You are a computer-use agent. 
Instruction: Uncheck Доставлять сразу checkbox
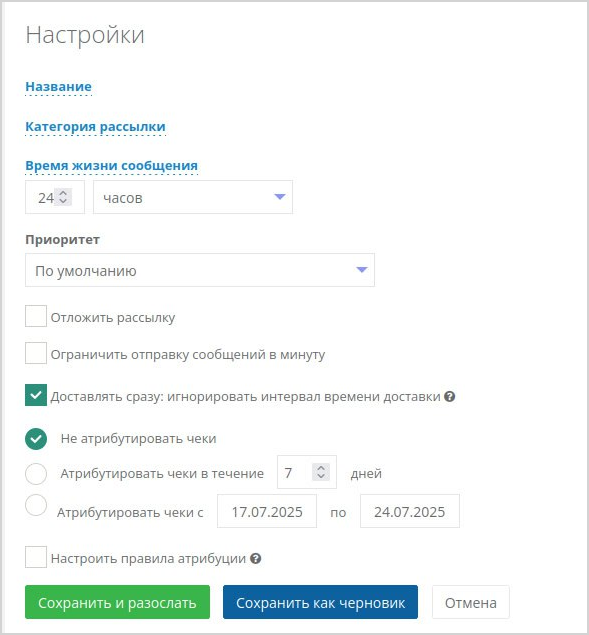point(36,395)
